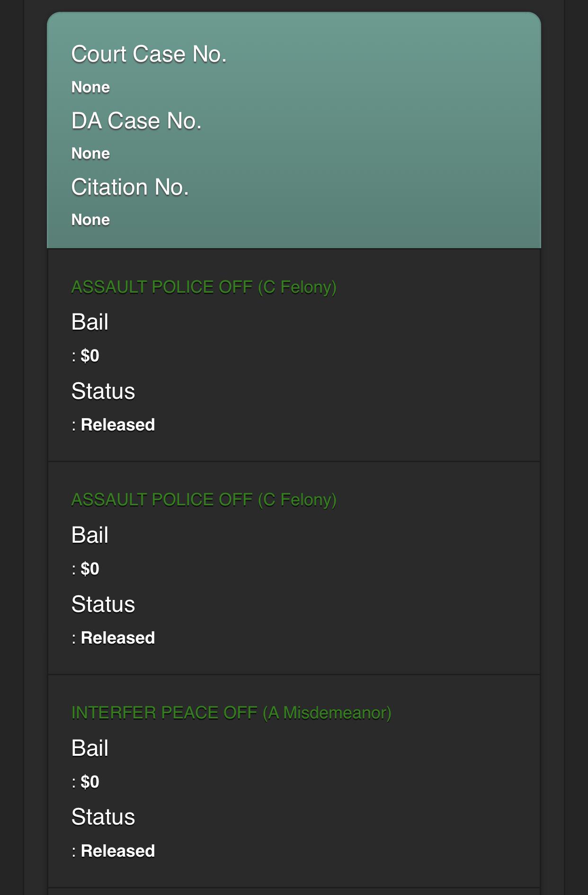Click the $0 bail under INTERFER PEACE OFF
Viewport: 588px width, 895px height.
[89, 782]
